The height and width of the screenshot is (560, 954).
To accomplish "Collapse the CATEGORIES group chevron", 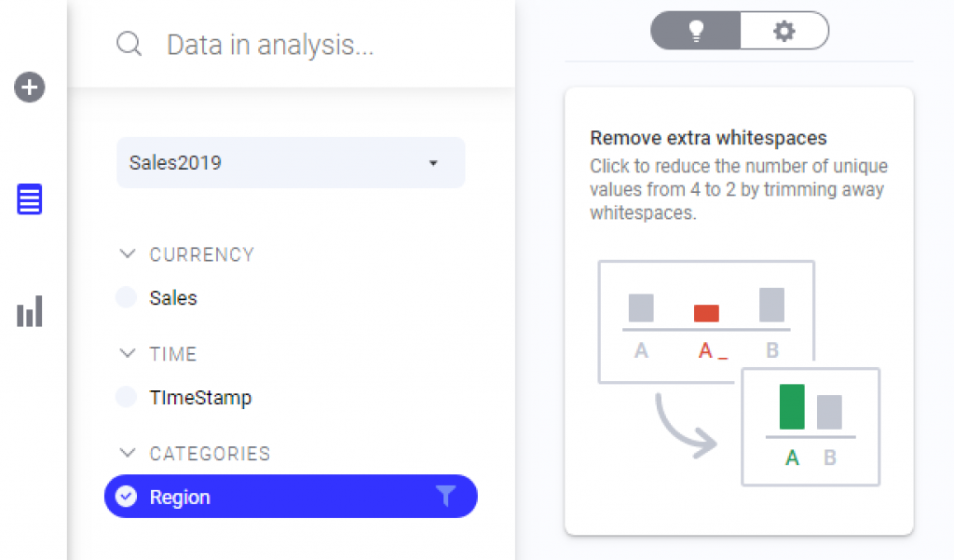I will [127, 452].
